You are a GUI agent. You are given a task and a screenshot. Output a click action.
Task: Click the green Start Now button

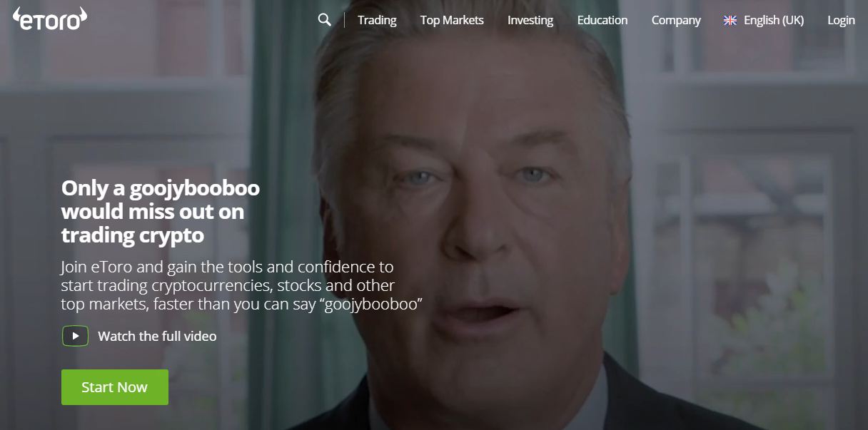115,387
